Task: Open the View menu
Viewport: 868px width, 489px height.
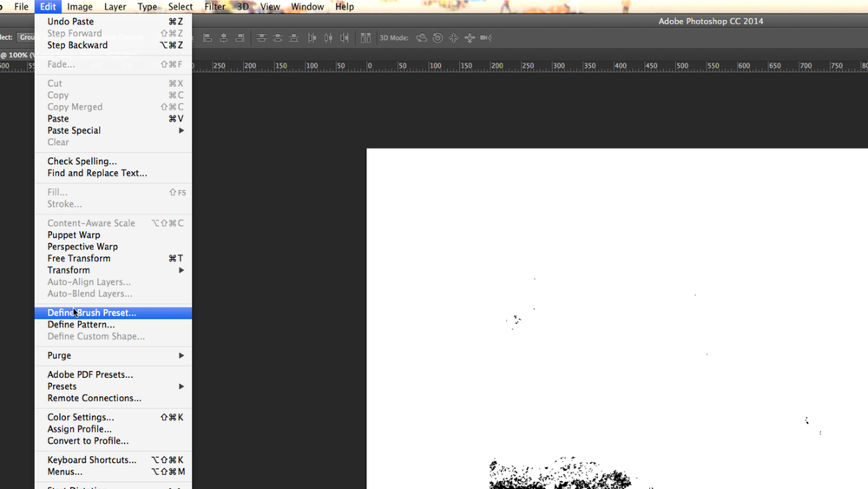Action: [x=270, y=7]
